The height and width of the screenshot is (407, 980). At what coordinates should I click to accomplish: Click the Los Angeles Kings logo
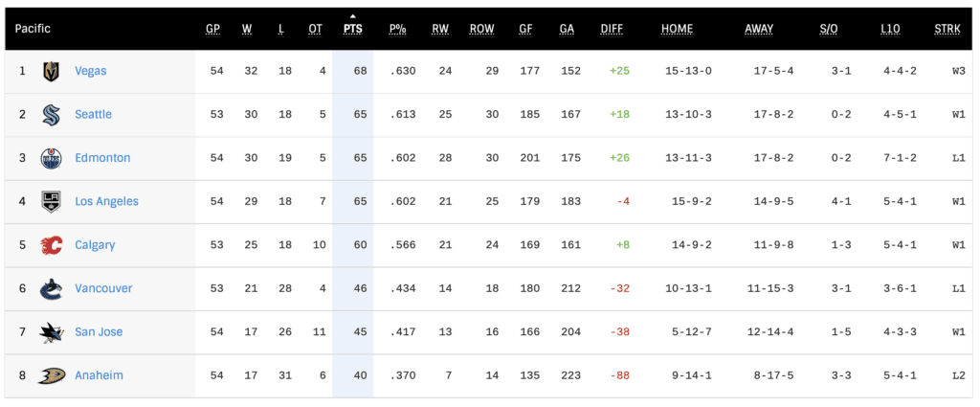point(51,202)
